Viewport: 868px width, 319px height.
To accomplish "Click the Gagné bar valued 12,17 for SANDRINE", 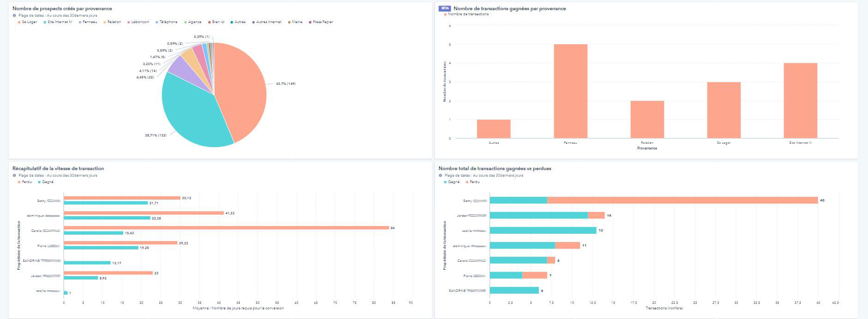I will point(87,263).
